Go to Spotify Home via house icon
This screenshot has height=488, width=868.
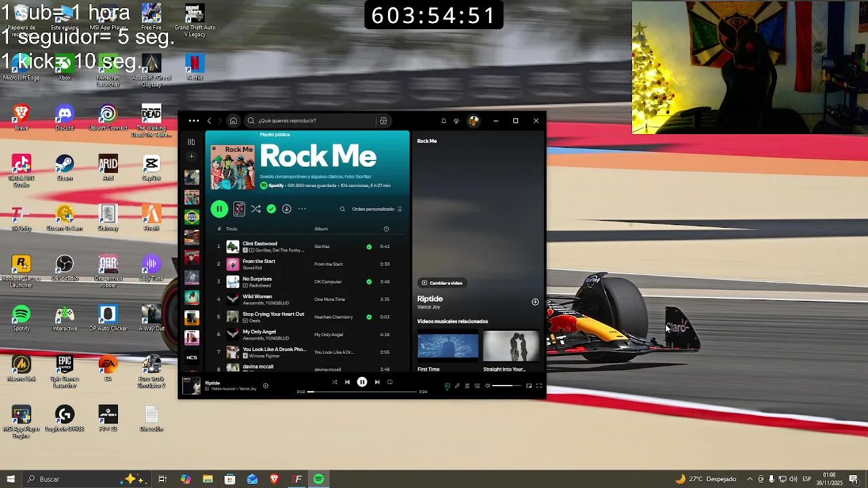pos(233,121)
